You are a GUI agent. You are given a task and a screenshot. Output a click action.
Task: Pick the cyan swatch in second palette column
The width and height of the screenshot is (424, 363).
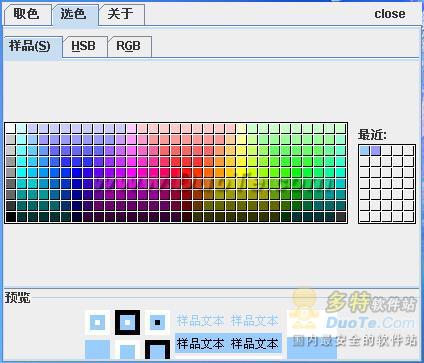pos(21,173)
